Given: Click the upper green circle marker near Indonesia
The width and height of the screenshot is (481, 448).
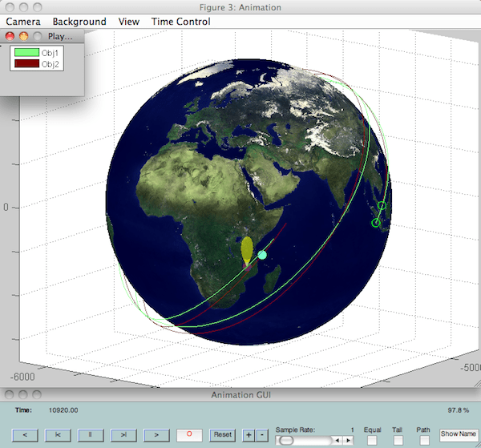Looking at the screenshot, I should pos(382,205).
